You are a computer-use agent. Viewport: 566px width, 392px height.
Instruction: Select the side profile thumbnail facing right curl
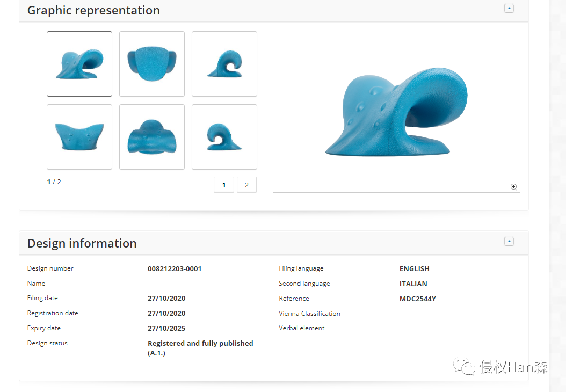coord(224,64)
